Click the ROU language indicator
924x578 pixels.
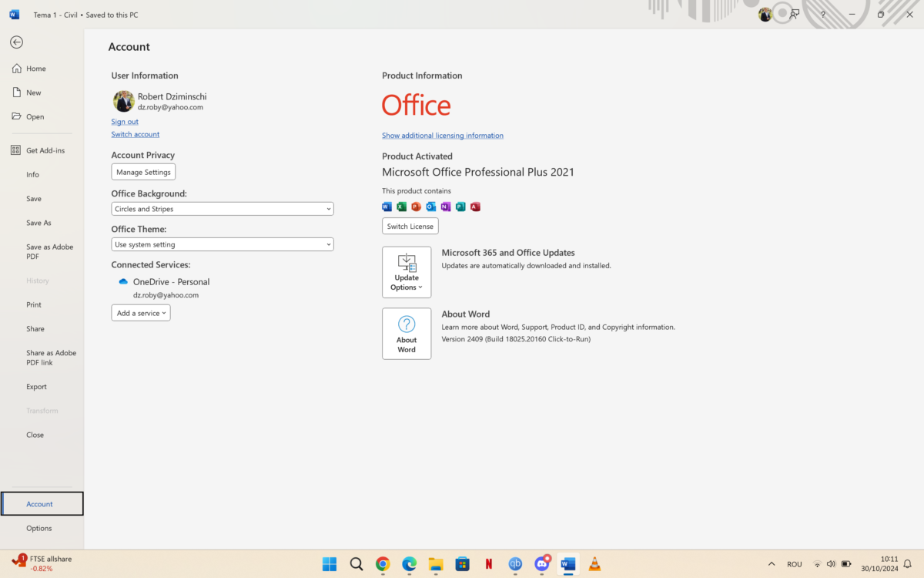[795, 564]
